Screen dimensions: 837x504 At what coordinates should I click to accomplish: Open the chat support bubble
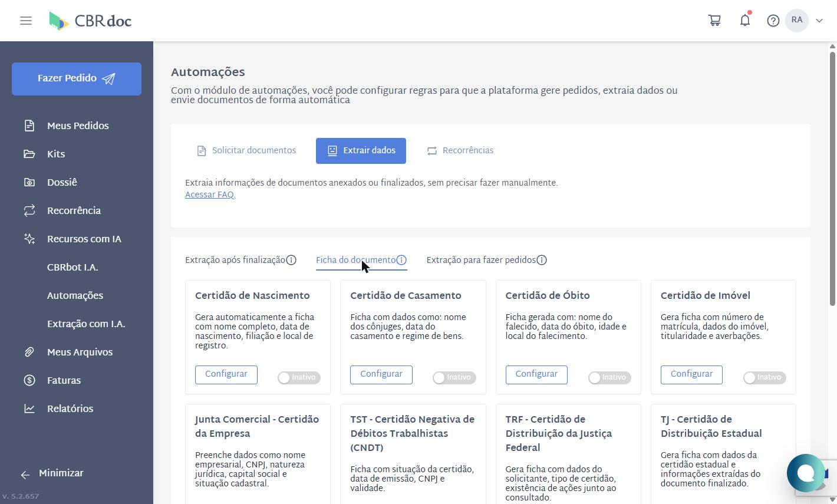806,473
